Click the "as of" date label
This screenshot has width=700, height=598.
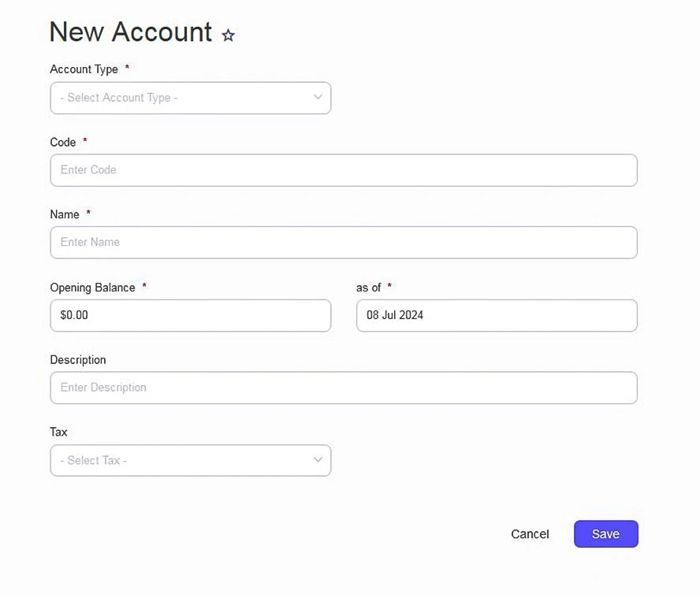[369, 288]
